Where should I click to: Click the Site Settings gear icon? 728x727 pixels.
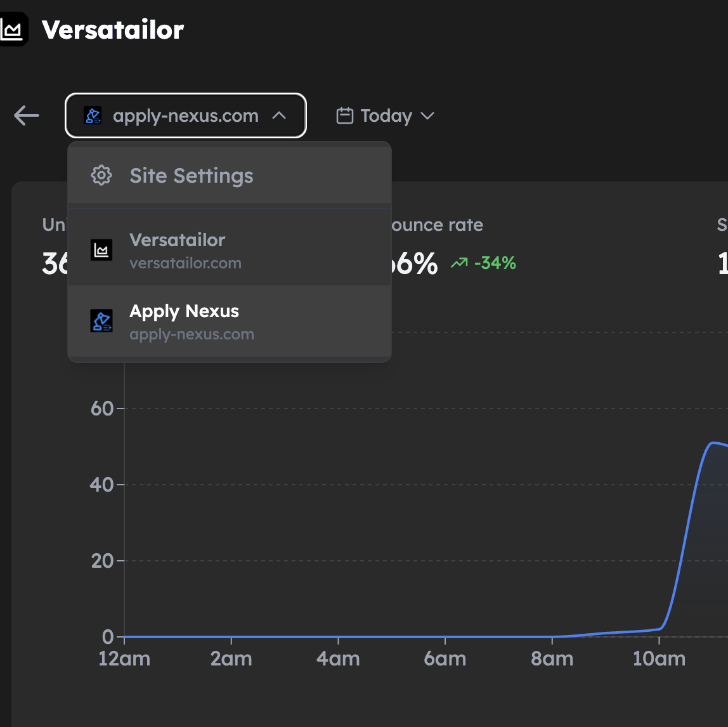tap(101, 176)
